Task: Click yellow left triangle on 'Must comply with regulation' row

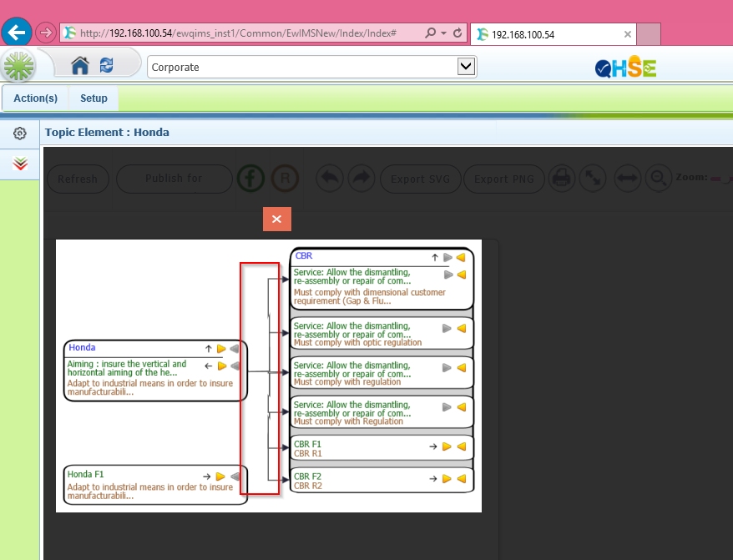Action: pos(462,367)
